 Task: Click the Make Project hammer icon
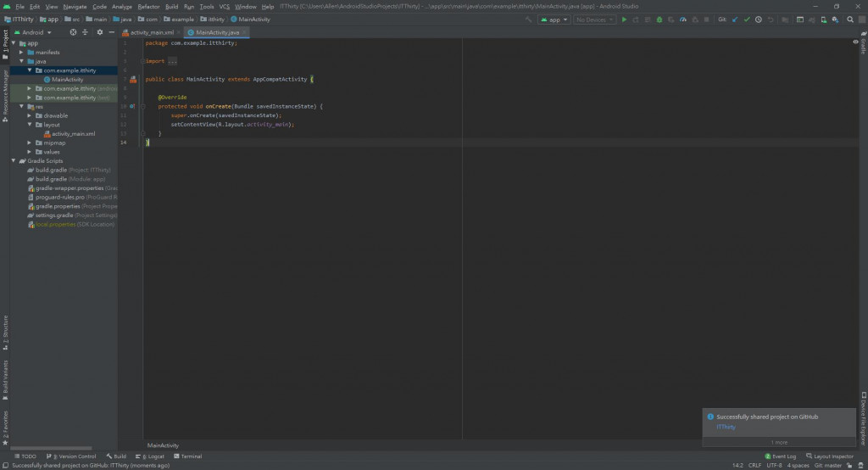(528, 20)
